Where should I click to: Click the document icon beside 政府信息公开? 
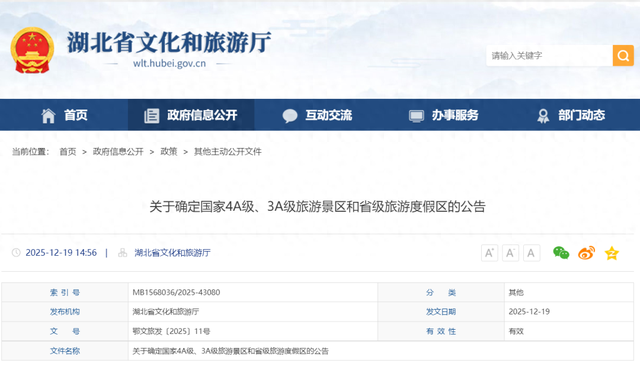[x=151, y=115]
